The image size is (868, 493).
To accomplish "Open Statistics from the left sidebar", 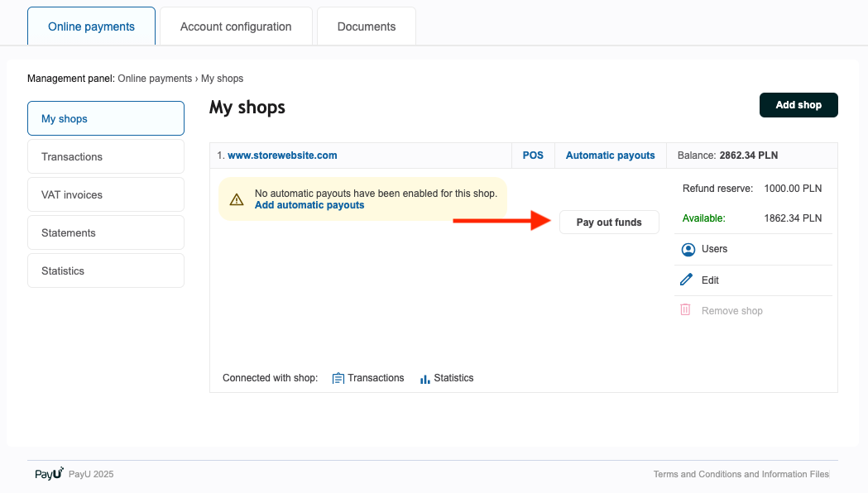I will pyautogui.click(x=105, y=270).
